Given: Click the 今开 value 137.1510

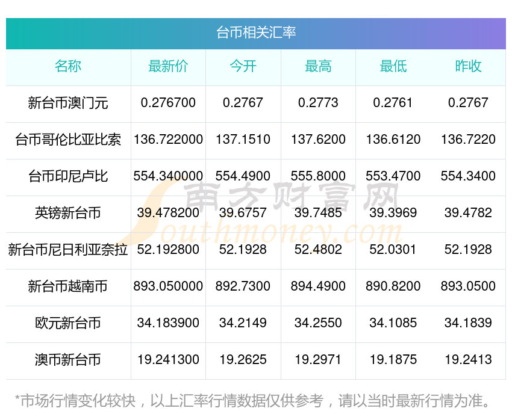Looking at the screenshot, I should click(x=243, y=140).
